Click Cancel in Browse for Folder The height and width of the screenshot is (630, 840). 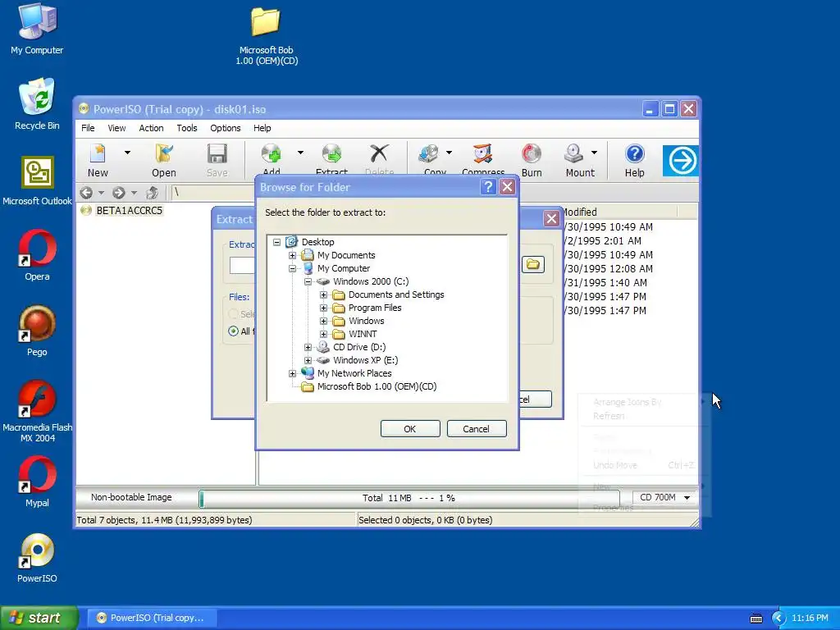point(477,428)
